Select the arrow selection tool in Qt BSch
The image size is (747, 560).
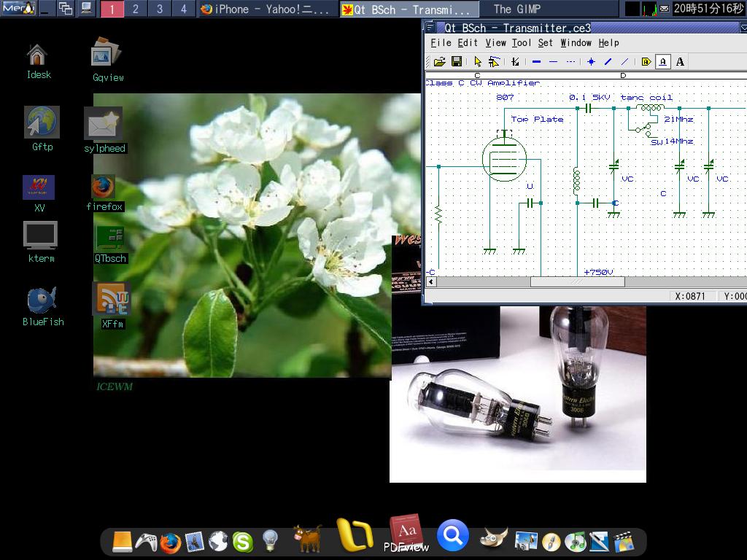pyautogui.click(x=477, y=61)
